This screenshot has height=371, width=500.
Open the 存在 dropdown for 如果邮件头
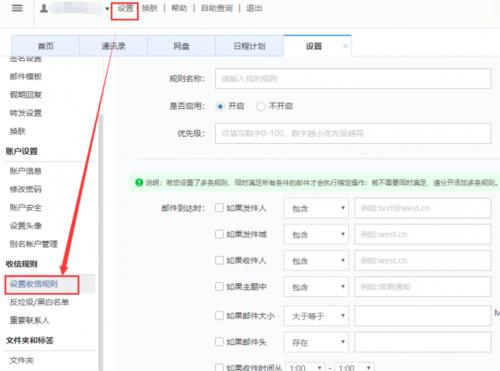pyautogui.click(x=316, y=342)
